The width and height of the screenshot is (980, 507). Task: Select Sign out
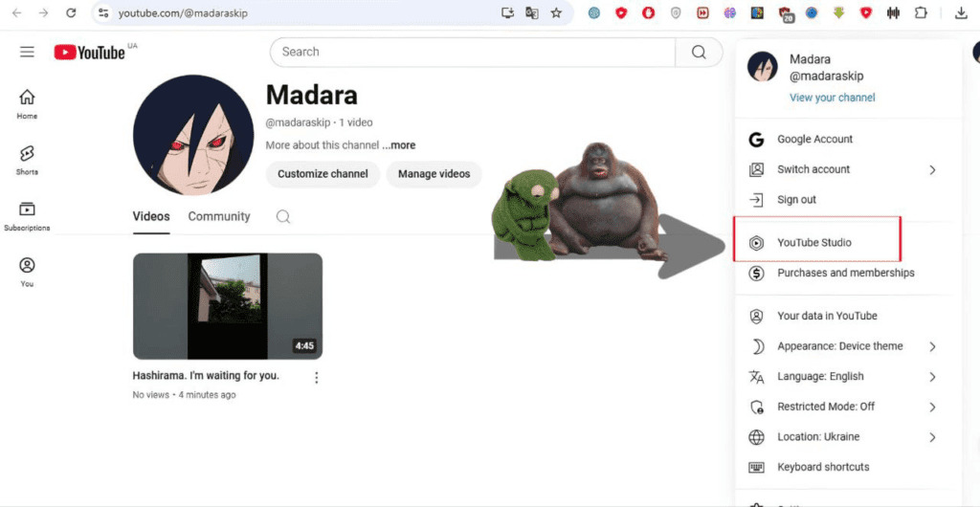click(848, 200)
